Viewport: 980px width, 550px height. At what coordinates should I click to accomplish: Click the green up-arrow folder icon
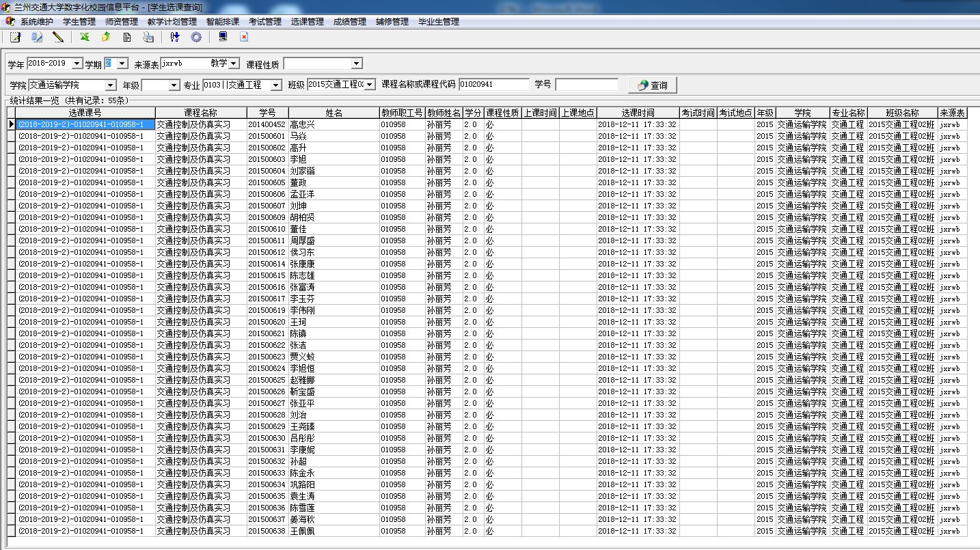106,37
